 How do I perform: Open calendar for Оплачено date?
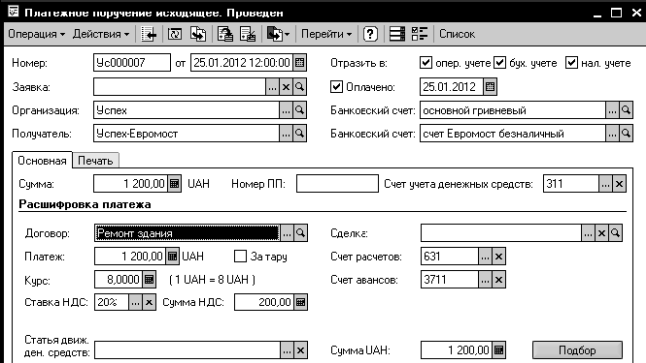[x=490, y=87]
